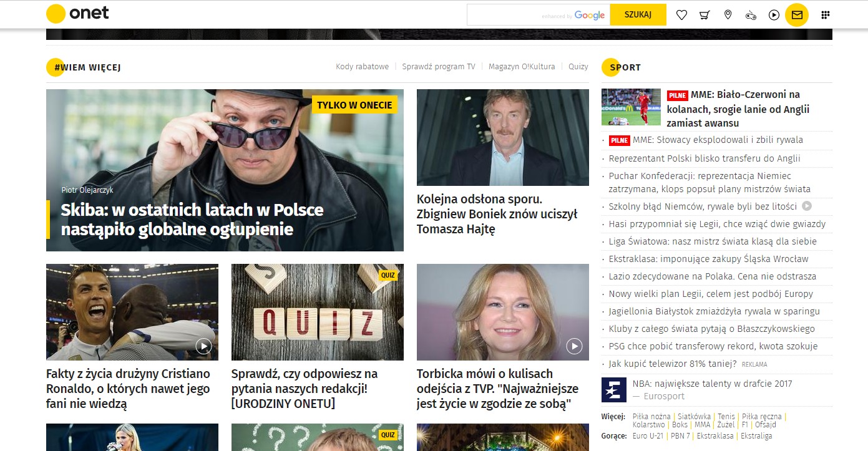Read Skiba globalne ogłupienie headline
Screen dimensions: 868x451
pyautogui.click(x=192, y=219)
